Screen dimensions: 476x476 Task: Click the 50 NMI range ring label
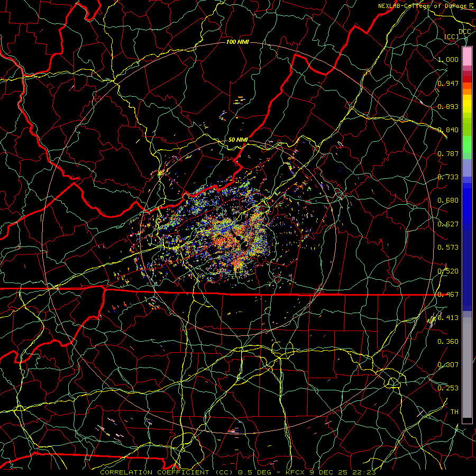tap(238, 140)
